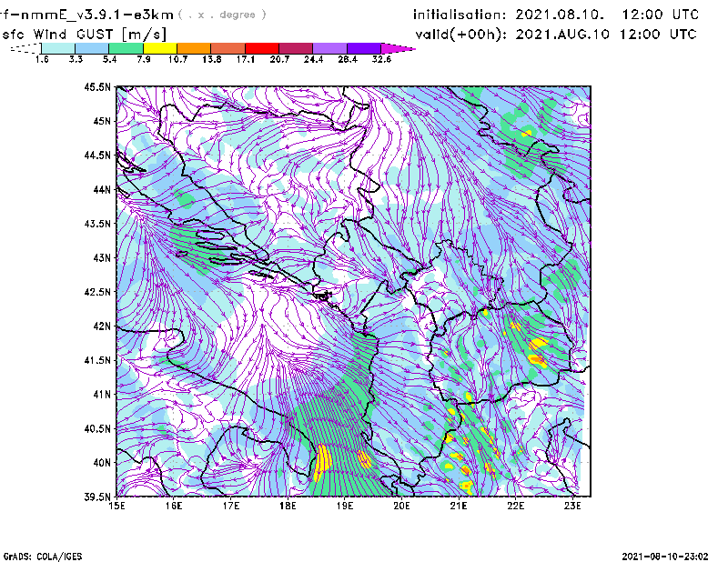This screenshot has width=728, height=562.
Task: Click the legend value '1.6'
Action: [x=42, y=59]
